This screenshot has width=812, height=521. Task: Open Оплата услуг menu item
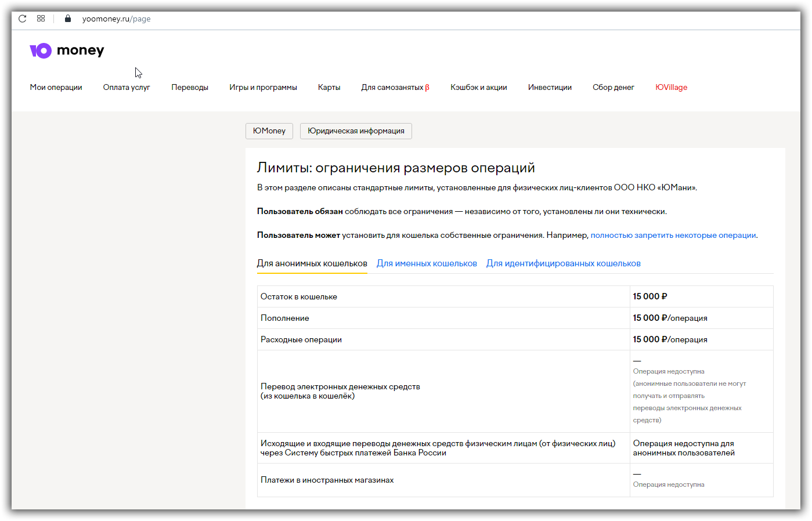(x=127, y=88)
